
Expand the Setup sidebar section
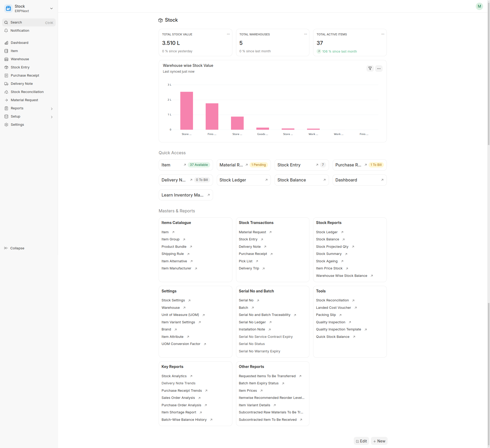click(x=52, y=117)
